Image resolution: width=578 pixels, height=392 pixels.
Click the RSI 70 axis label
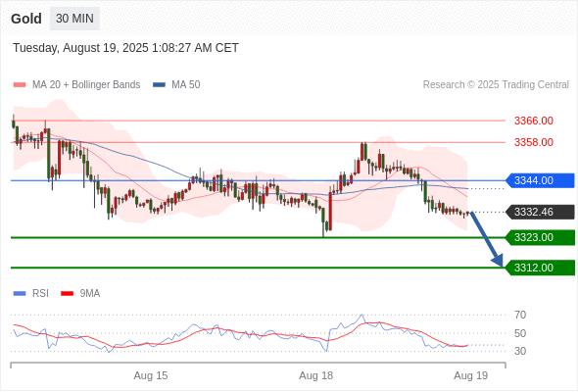coord(520,315)
